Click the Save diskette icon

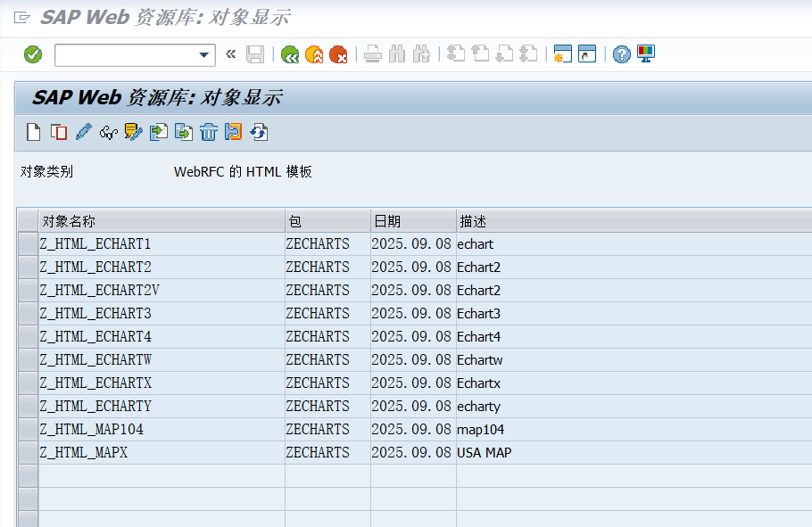tap(255, 54)
